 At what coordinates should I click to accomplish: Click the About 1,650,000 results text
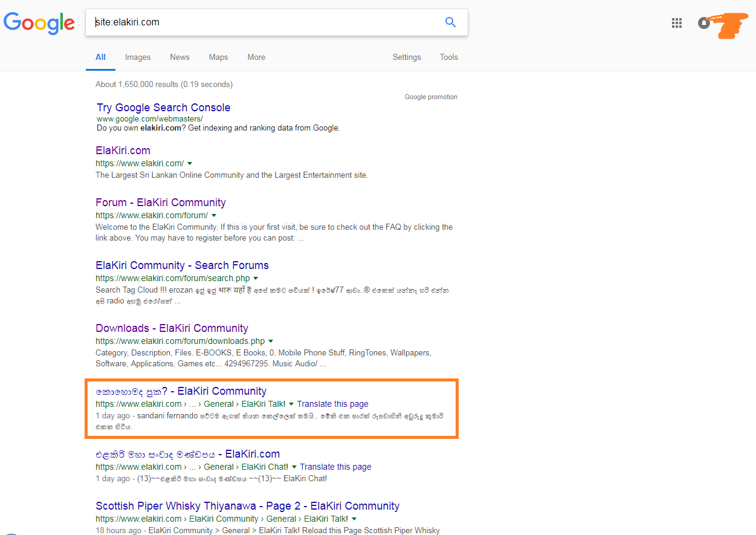point(164,85)
